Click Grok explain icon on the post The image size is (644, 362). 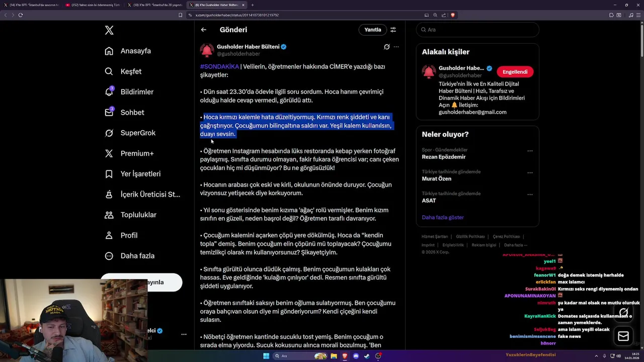386,47
